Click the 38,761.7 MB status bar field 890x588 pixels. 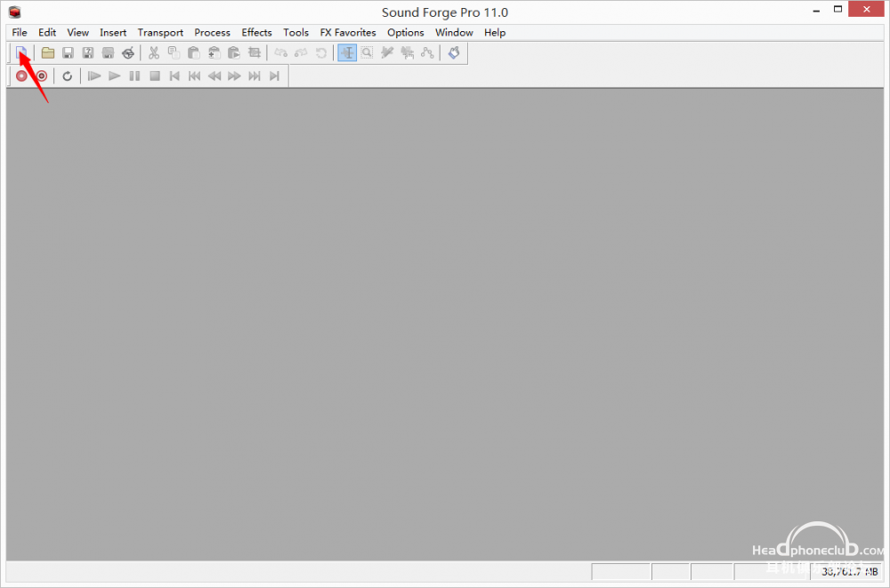tap(846, 571)
